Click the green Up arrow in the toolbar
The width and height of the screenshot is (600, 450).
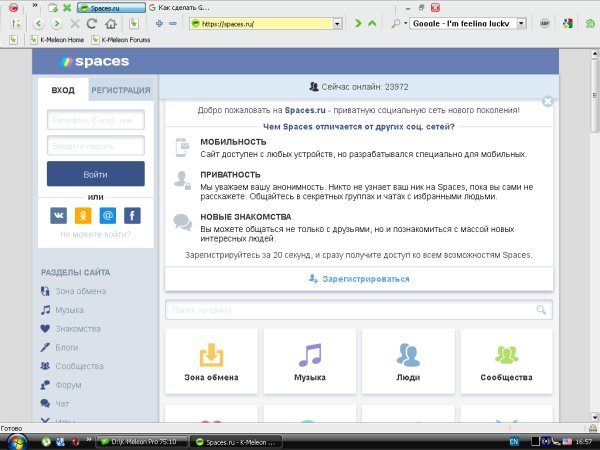coord(372,23)
